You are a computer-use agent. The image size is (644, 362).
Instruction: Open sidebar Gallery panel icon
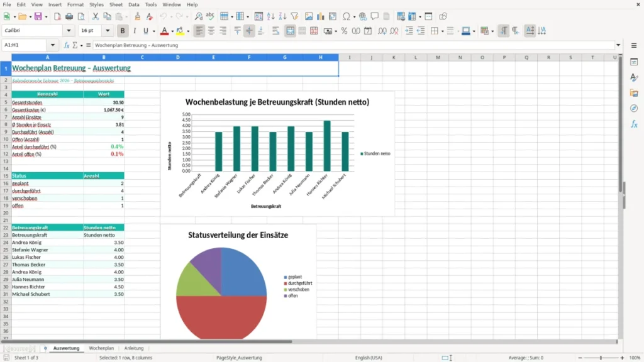pyautogui.click(x=634, y=93)
